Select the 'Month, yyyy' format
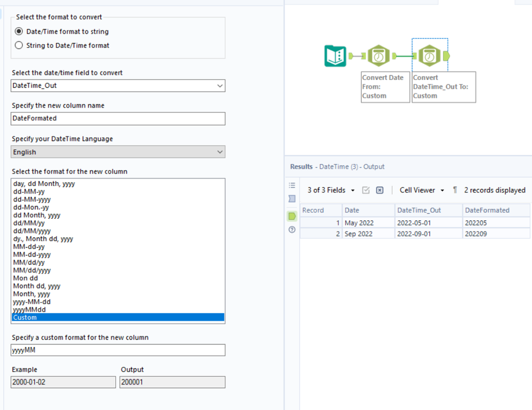Image resolution: width=532 pixels, height=410 pixels. 118,294
